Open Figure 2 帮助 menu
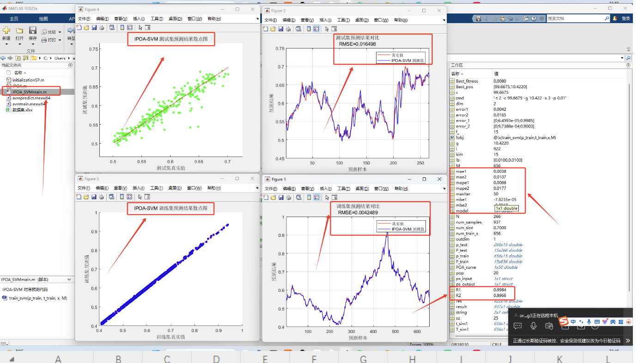Screen dimensions: 644x363 click(x=401, y=20)
